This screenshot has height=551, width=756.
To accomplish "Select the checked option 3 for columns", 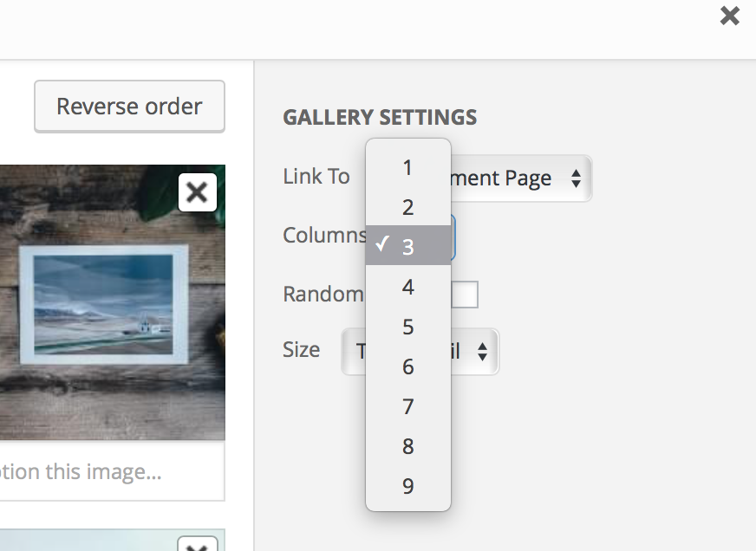I will 408,248.
